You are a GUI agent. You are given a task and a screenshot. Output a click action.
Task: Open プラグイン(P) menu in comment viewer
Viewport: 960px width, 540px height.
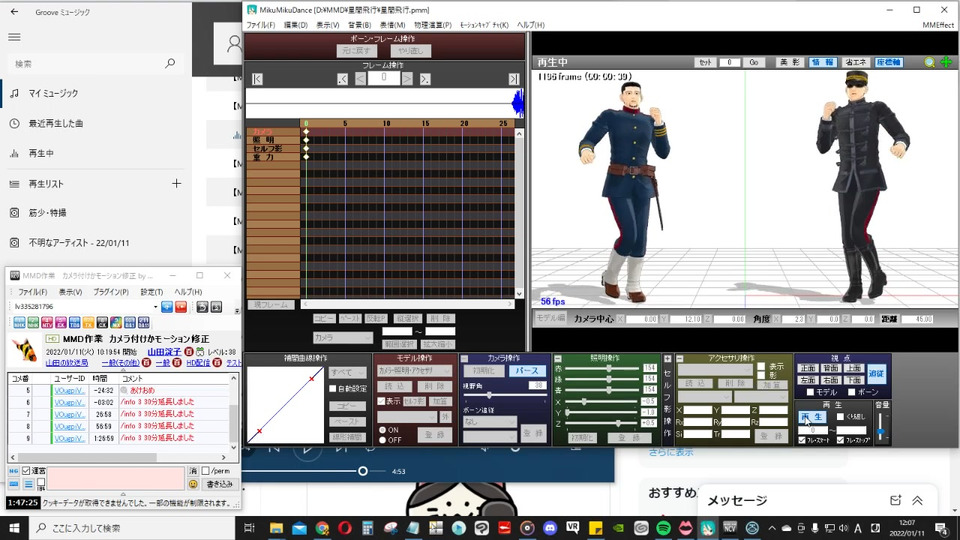click(x=111, y=292)
